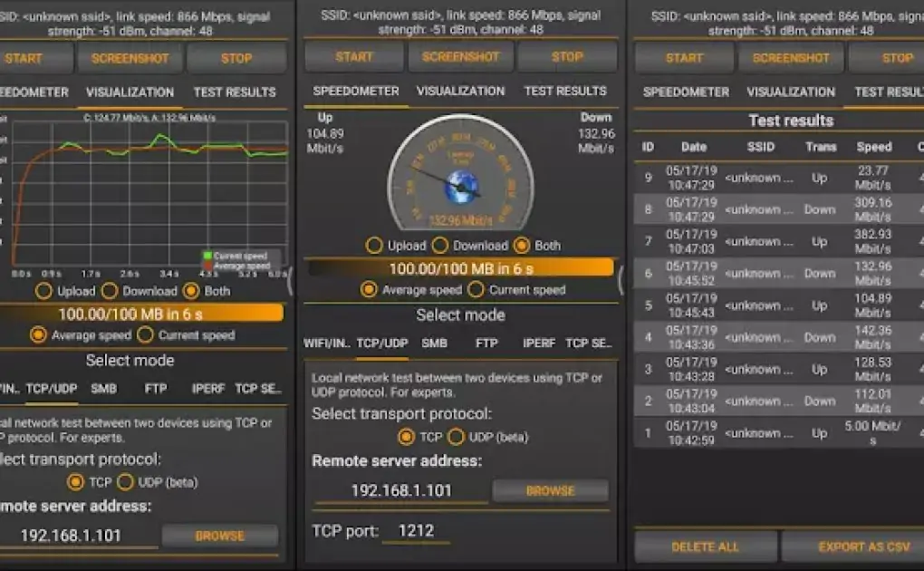The height and width of the screenshot is (571, 924).
Task: Switch to SMB mode on speedometer screen
Action: [x=434, y=343]
